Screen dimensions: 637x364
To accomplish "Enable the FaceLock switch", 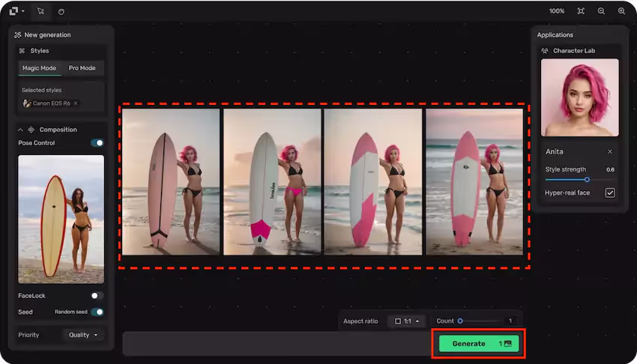I will pyautogui.click(x=97, y=296).
